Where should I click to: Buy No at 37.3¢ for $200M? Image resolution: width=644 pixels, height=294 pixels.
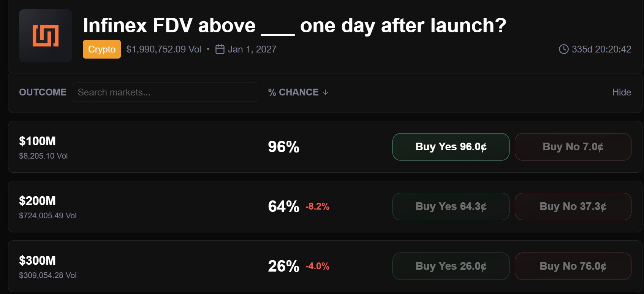coord(573,207)
